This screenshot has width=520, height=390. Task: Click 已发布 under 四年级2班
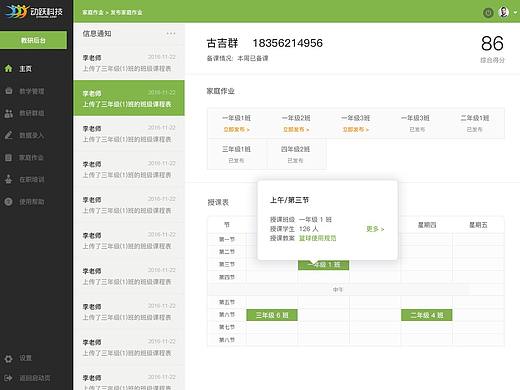(296, 160)
